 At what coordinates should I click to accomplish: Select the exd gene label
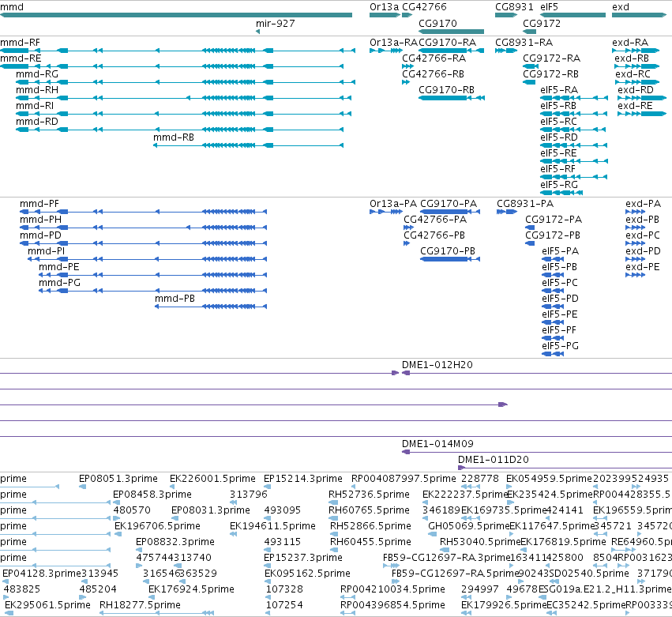point(621,7)
